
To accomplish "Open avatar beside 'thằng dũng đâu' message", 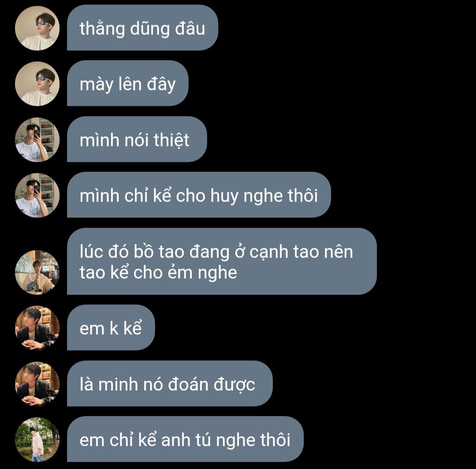I will [x=37, y=28].
